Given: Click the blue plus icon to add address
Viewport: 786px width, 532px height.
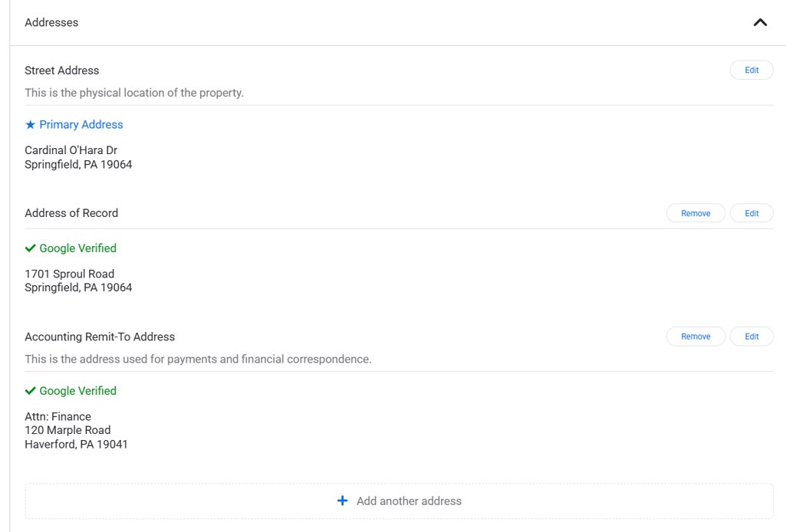Looking at the screenshot, I should [x=342, y=501].
